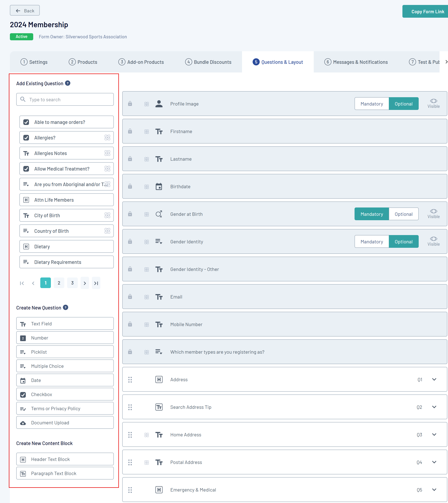Click the calendar icon beside Date

pyautogui.click(x=23, y=380)
